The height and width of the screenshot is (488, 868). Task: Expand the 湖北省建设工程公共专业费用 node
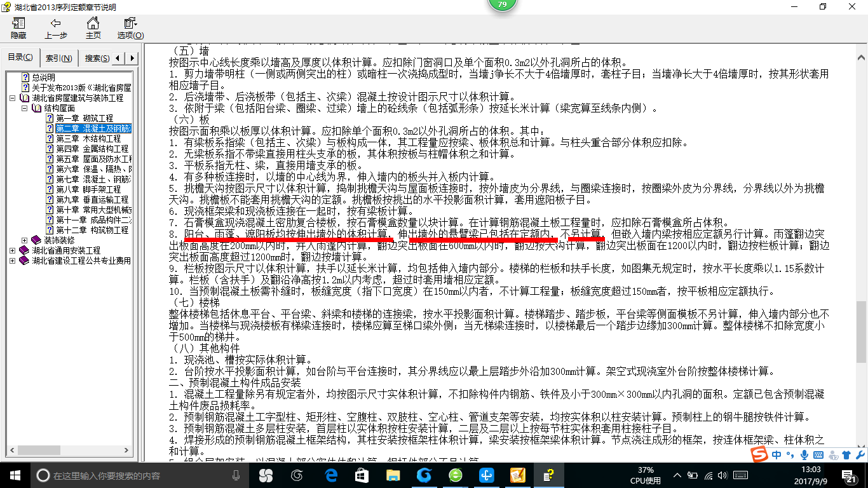pos(13,261)
